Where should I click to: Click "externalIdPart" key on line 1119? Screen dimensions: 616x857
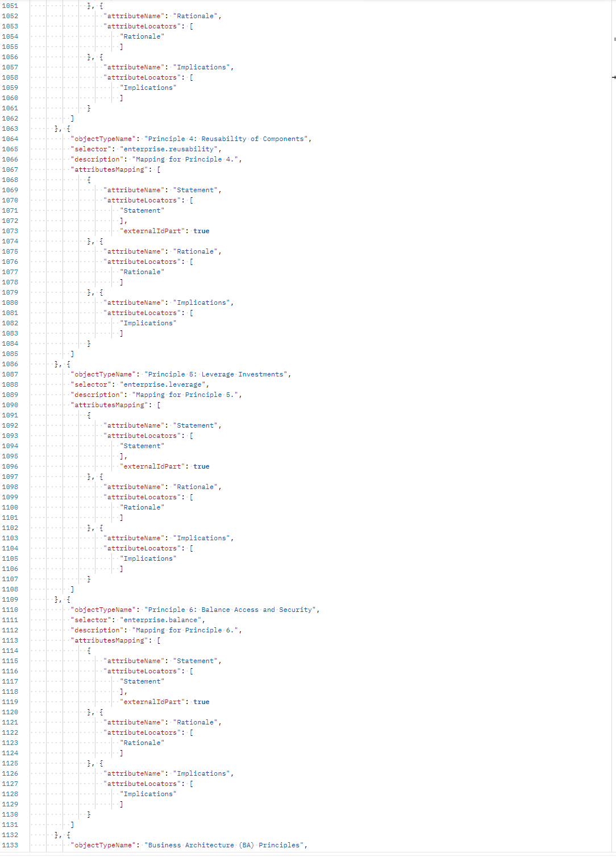[x=152, y=702]
